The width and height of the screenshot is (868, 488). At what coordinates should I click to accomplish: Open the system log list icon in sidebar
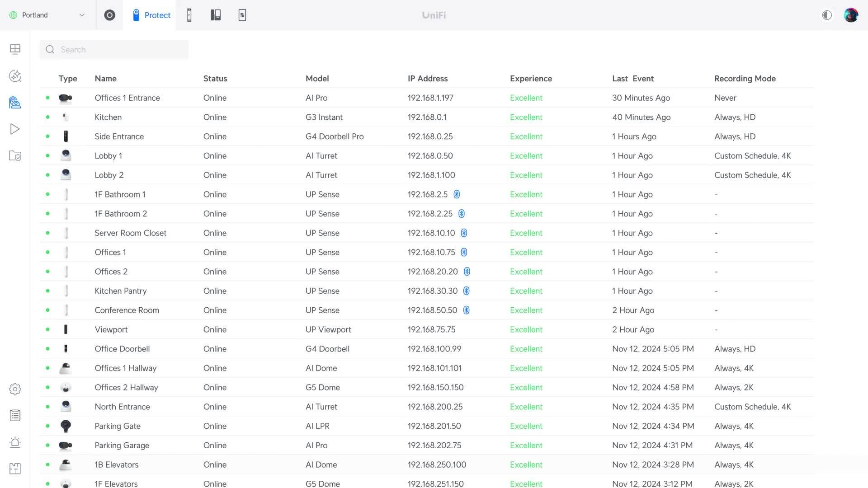[15, 415]
